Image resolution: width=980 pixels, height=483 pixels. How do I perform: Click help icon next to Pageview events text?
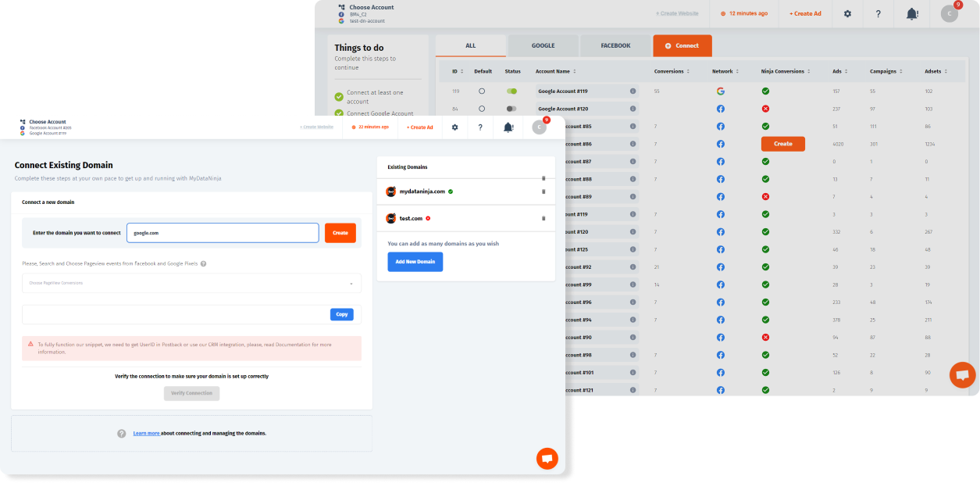click(x=203, y=264)
